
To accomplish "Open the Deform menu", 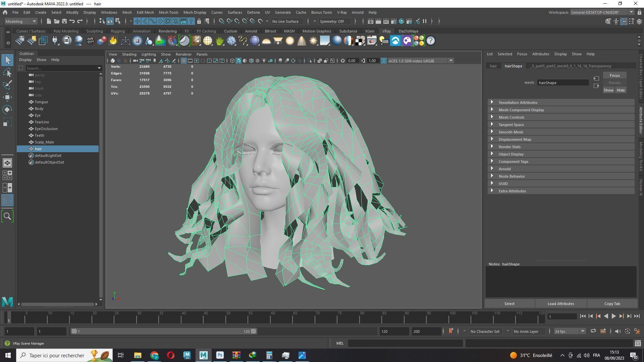I will click(x=253, y=12).
